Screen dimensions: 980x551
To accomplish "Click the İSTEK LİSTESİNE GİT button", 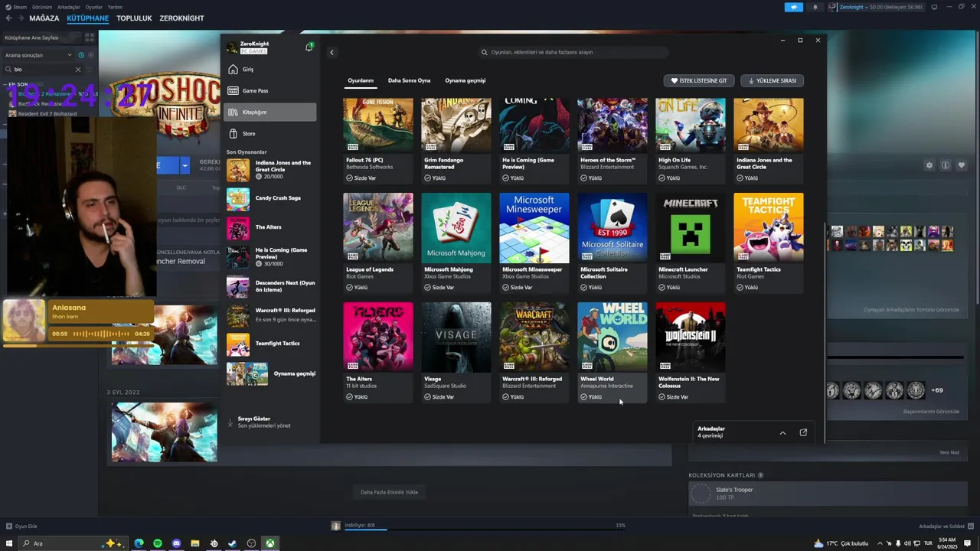I will click(x=700, y=80).
